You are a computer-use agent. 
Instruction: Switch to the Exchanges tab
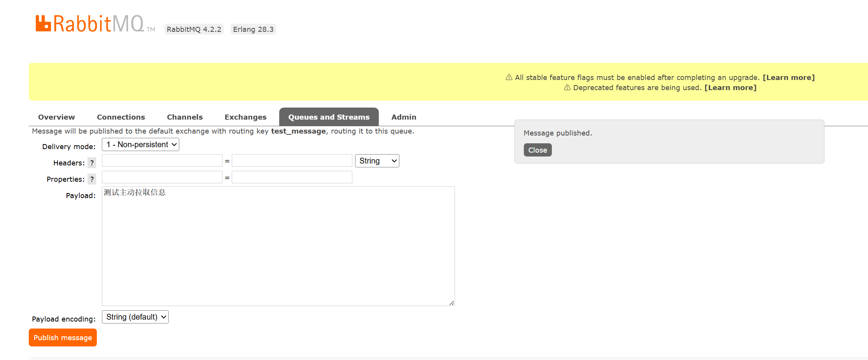245,117
